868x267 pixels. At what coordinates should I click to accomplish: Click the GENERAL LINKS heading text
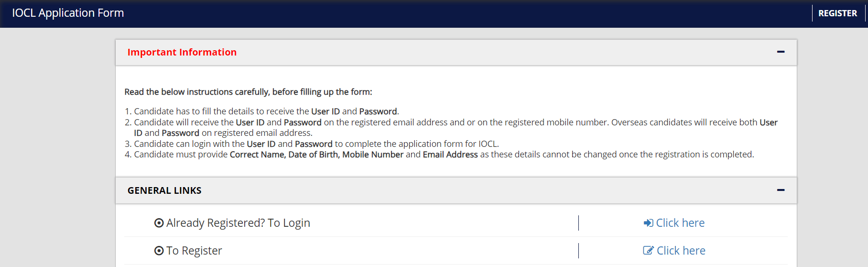click(164, 190)
